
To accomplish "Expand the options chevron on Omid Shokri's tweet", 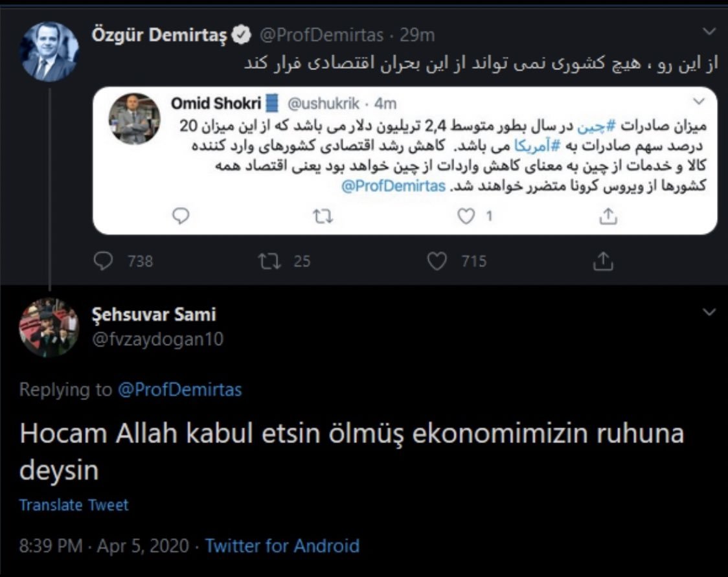I will 700,102.
